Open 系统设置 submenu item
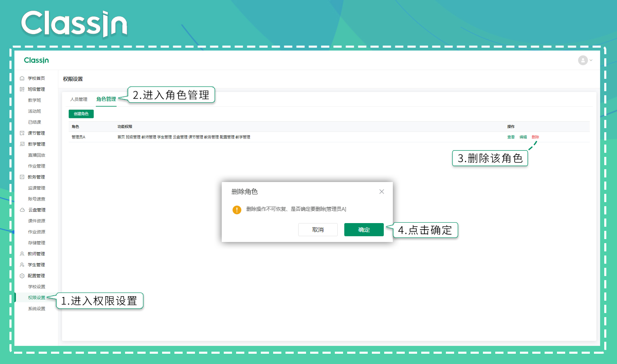 pos(37,309)
